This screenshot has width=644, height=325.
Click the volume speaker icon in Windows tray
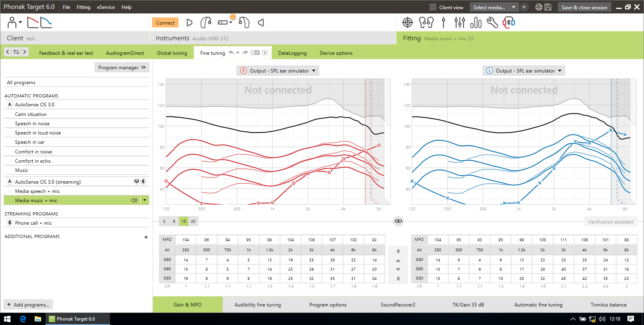[x=602, y=319]
